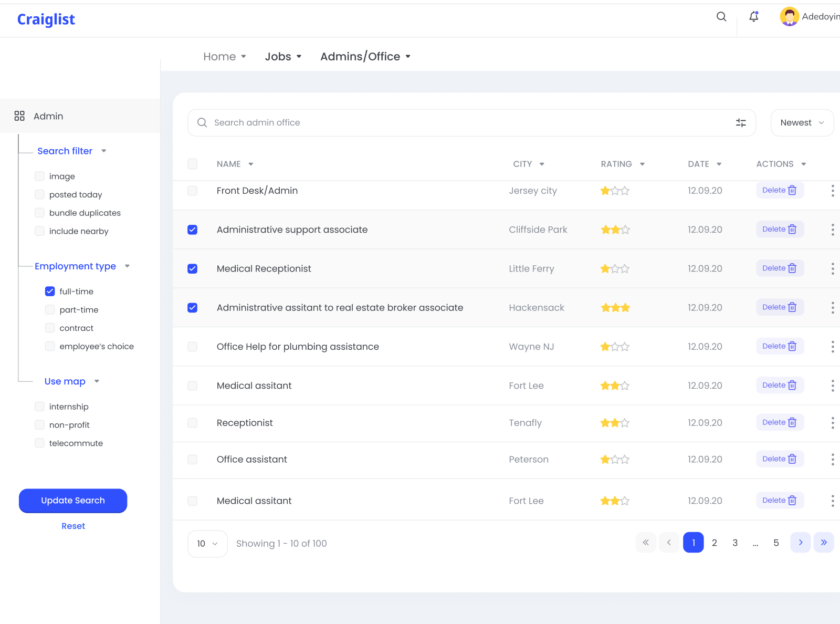Click the Admin dashboard grid icon
The height and width of the screenshot is (624, 840).
click(19, 116)
